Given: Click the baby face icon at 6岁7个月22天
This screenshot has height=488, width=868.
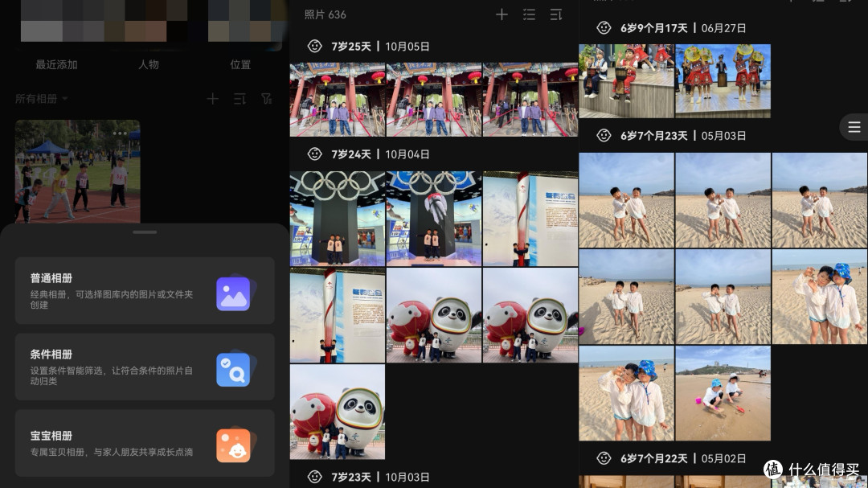Looking at the screenshot, I should [604, 458].
